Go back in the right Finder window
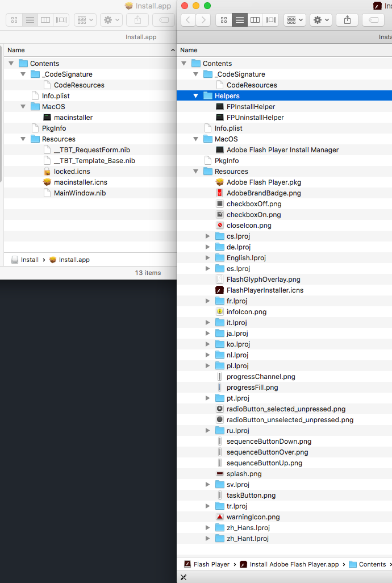 pos(189,20)
